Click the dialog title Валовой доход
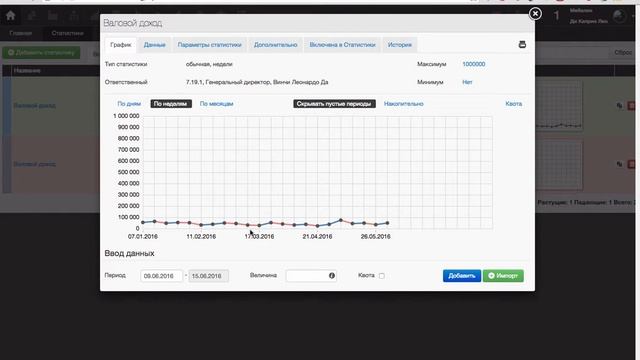 133,23
